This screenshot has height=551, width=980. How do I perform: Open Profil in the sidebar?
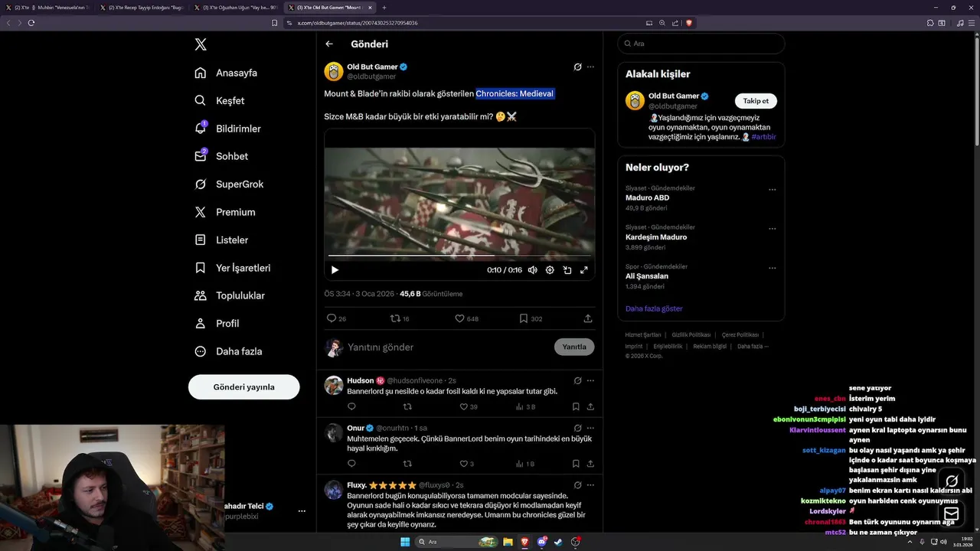[217, 323]
